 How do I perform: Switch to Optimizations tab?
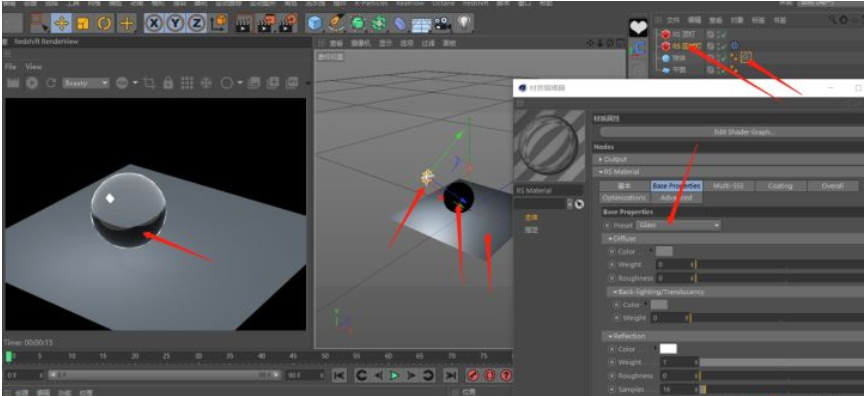coord(625,197)
